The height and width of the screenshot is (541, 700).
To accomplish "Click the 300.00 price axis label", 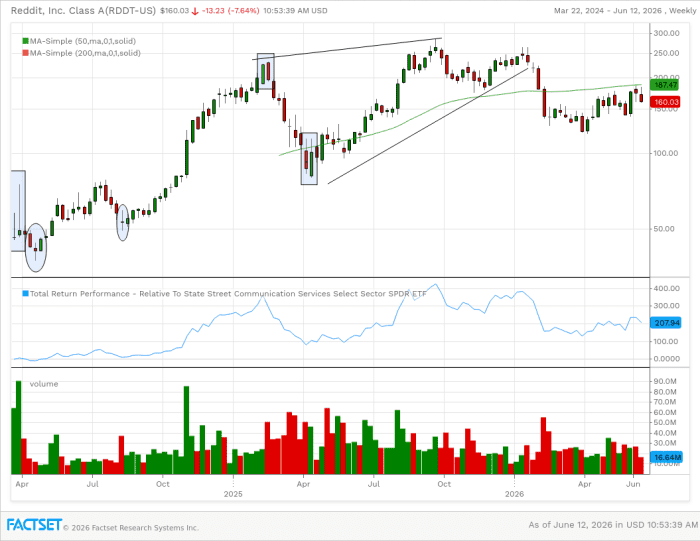I will [667, 33].
